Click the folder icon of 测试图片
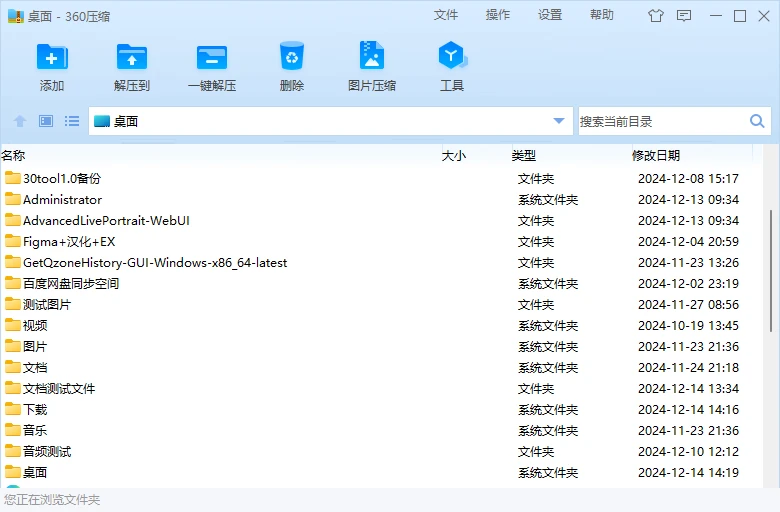Image resolution: width=780 pixels, height=512 pixels. pos(13,304)
